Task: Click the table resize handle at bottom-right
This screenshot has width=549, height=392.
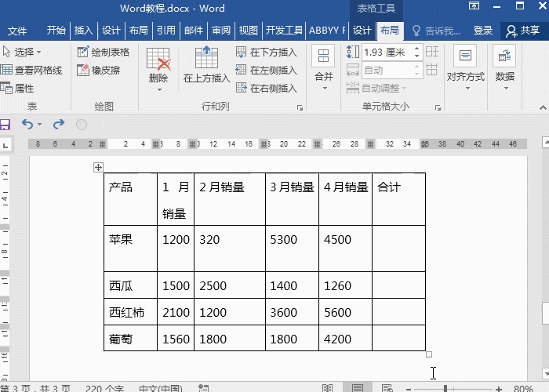Action: coord(429,354)
